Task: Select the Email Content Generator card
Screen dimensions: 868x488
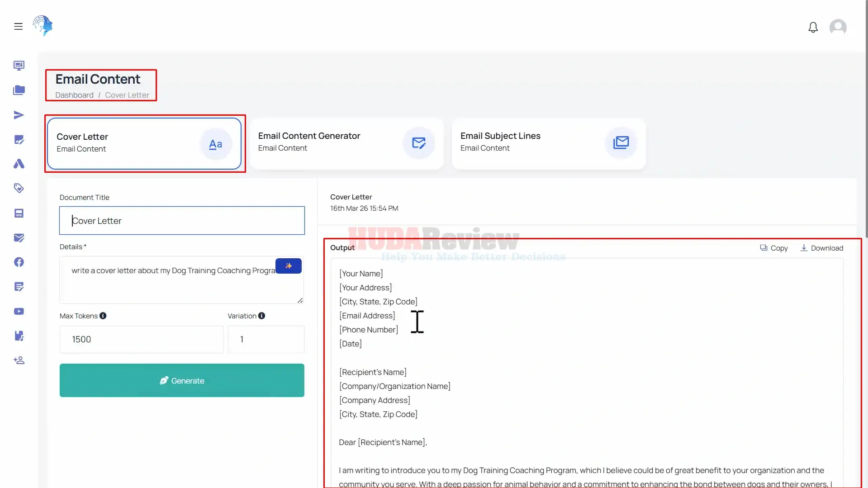Action: tap(346, 143)
